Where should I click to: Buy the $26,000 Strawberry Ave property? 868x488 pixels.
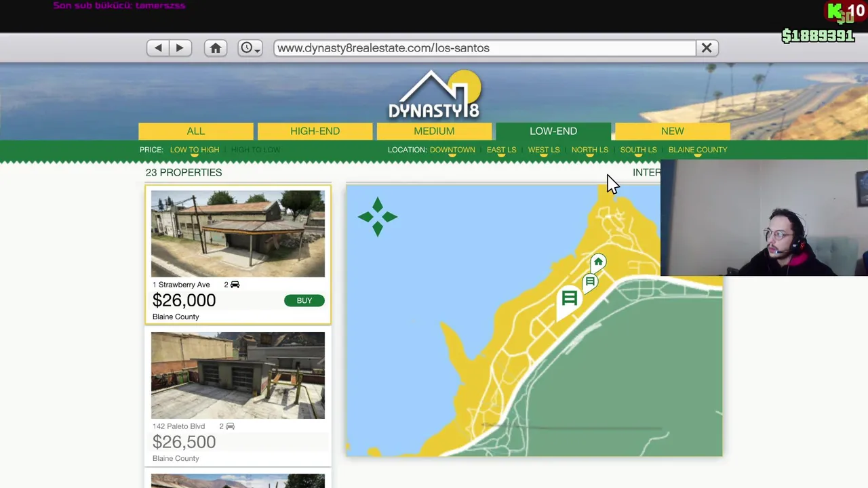point(304,300)
